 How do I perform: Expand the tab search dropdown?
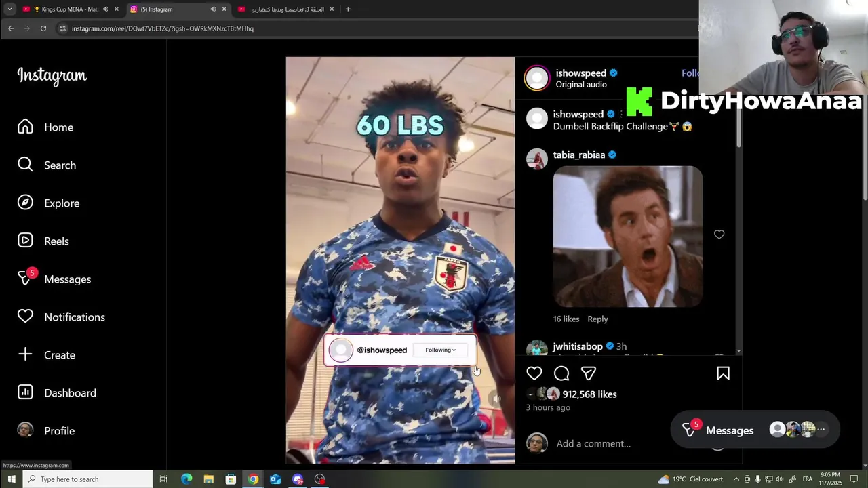click(9, 9)
